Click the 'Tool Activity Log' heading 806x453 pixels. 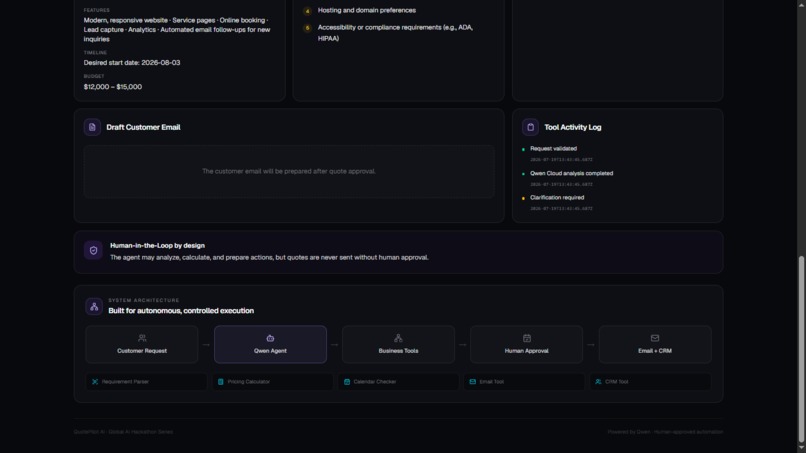pos(573,127)
